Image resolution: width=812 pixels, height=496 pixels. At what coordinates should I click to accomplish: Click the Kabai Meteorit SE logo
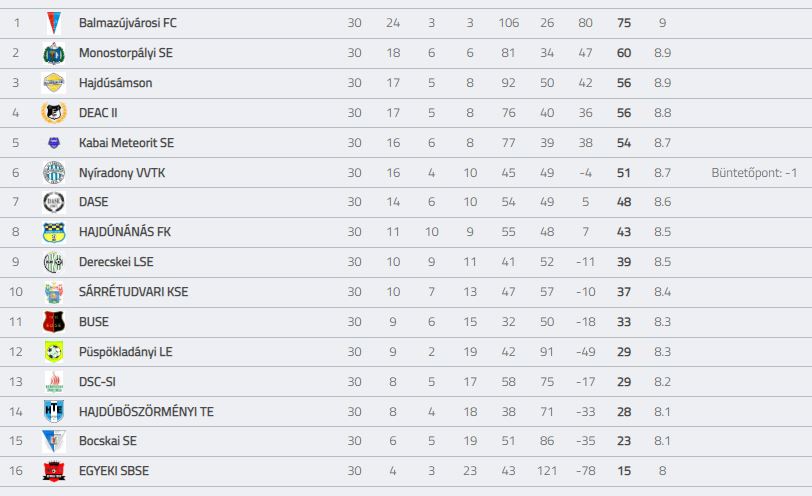coord(54,143)
